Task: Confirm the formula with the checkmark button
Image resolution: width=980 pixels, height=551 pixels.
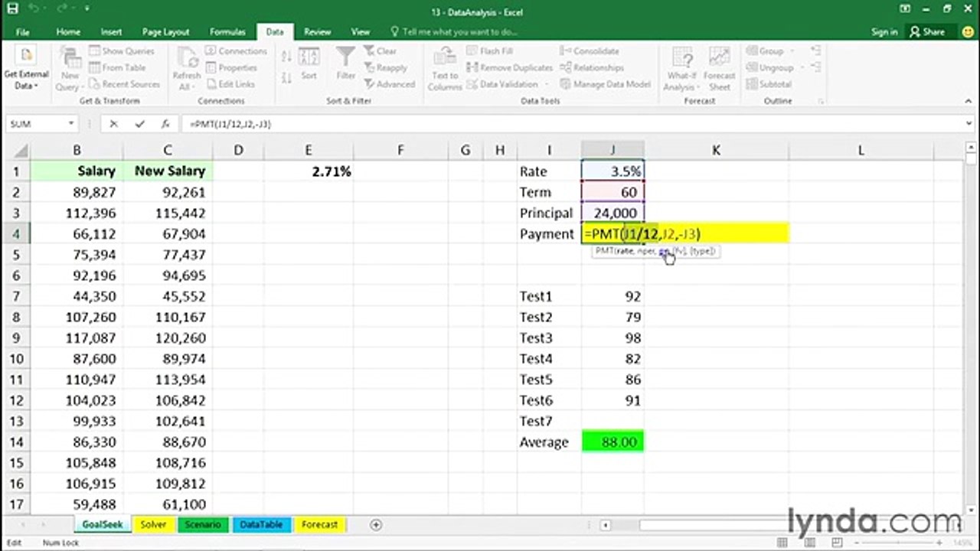Action: coord(139,124)
